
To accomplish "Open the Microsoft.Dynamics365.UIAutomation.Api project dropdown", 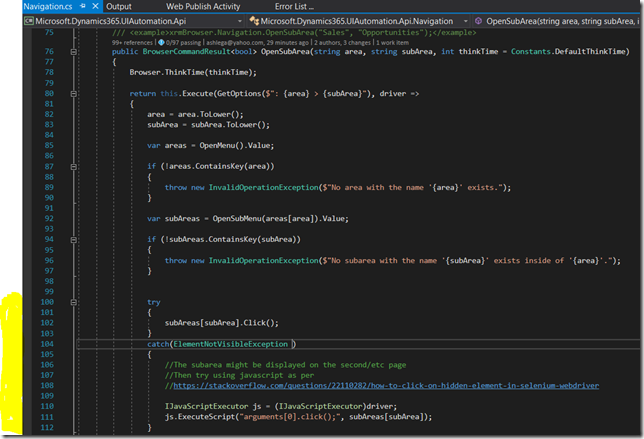I will point(240,21).
